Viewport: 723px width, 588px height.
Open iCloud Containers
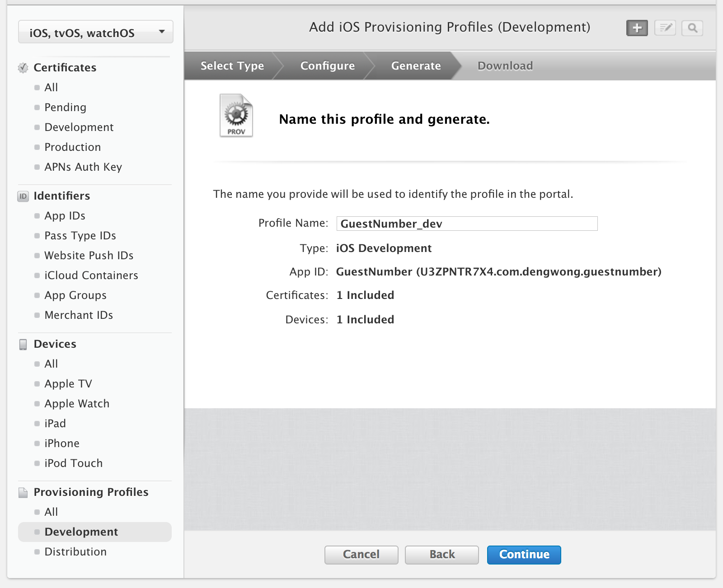(91, 275)
